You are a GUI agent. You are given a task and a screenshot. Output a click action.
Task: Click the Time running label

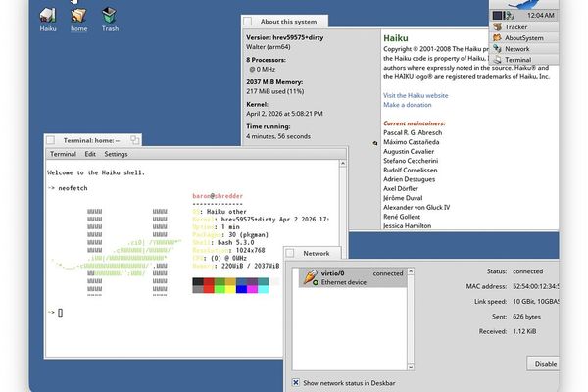click(269, 126)
